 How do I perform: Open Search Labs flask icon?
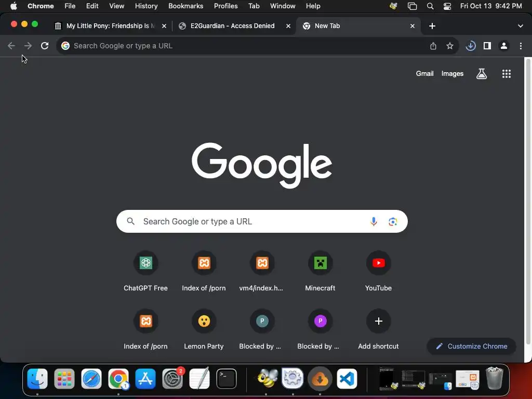pyautogui.click(x=482, y=74)
